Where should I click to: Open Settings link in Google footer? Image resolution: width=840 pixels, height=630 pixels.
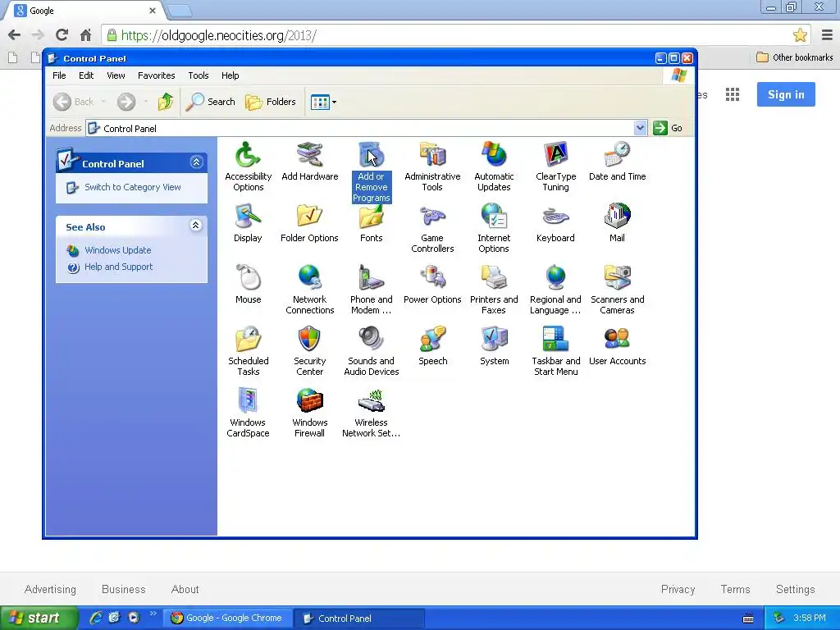click(795, 589)
